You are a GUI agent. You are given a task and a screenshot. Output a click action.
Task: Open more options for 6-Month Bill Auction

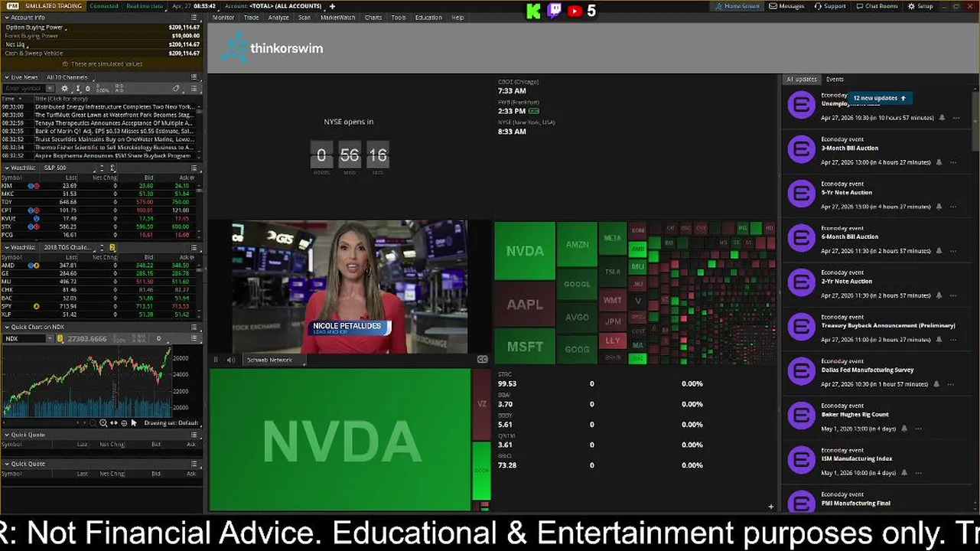[953, 251]
